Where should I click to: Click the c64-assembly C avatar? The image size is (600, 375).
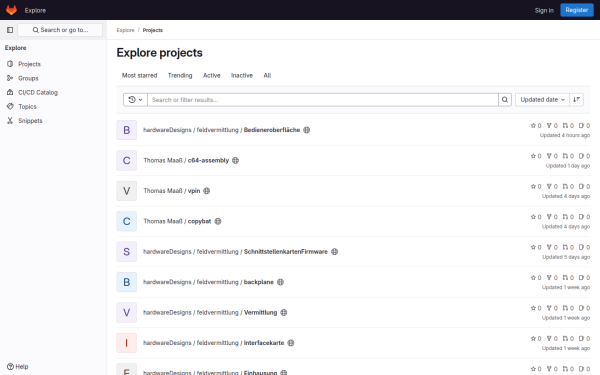tap(127, 160)
